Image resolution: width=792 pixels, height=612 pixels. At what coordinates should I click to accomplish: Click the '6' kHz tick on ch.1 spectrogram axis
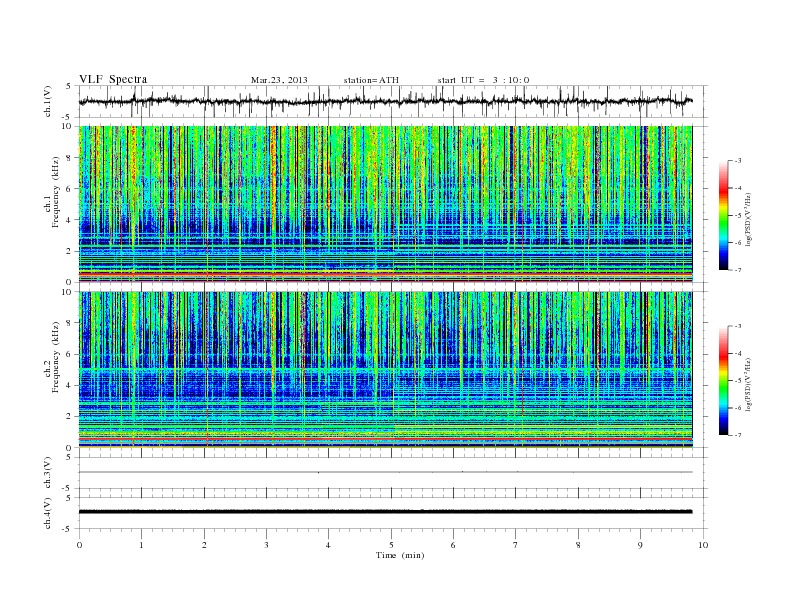pyautogui.click(x=70, y=189)
